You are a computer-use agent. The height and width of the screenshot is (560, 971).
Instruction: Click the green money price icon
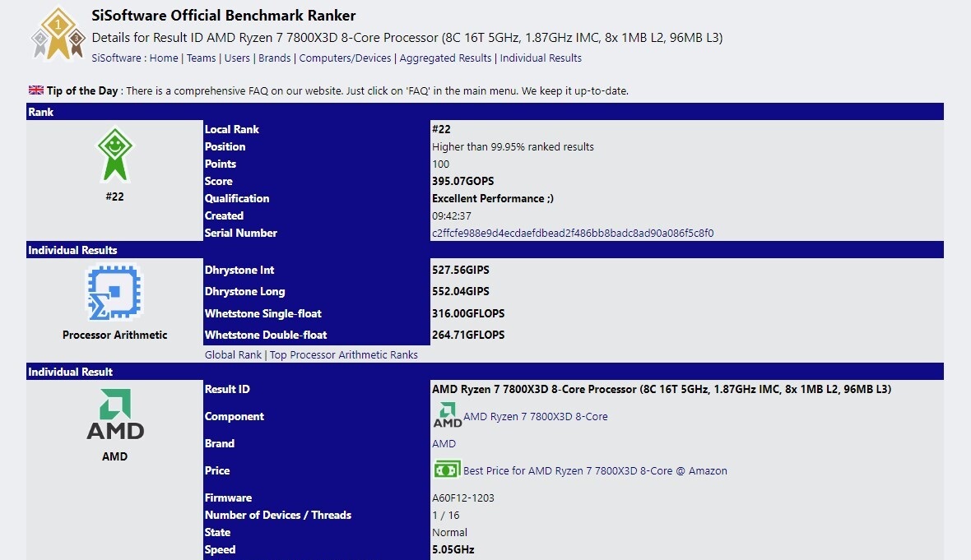click(447, 470)
